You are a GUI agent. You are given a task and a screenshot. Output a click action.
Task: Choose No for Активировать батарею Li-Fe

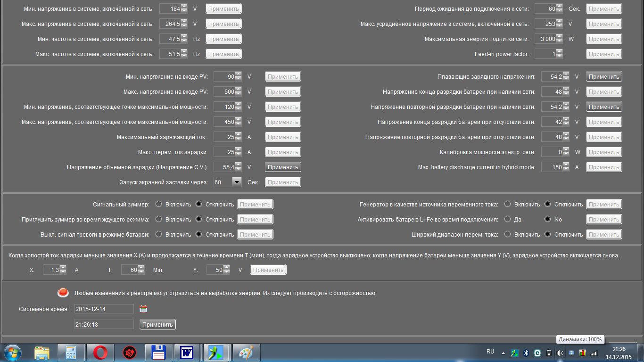point(547,219)
